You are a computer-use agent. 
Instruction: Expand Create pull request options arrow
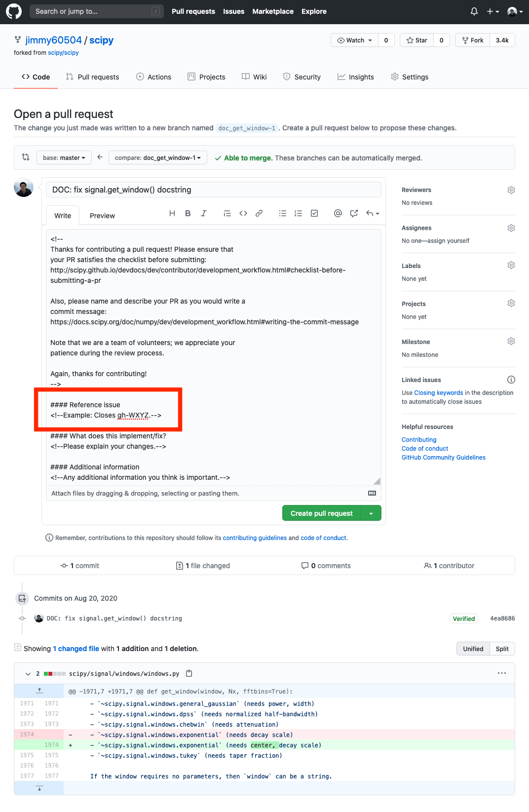click(x=371, y=513)
